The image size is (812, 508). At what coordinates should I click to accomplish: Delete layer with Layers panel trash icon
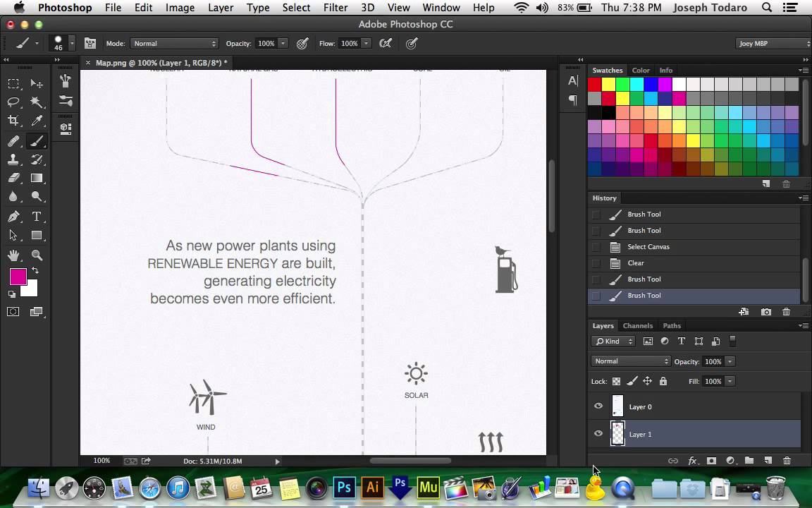tap(787, 460)
